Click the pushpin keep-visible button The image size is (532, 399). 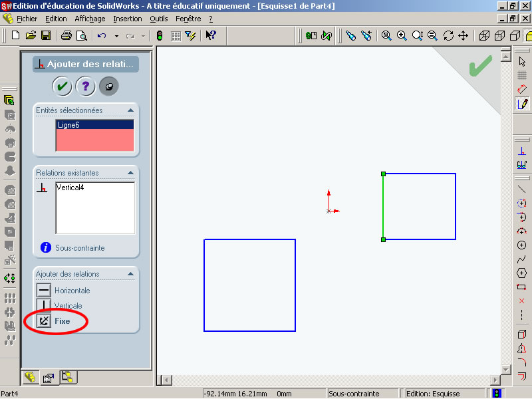[109, 86]
